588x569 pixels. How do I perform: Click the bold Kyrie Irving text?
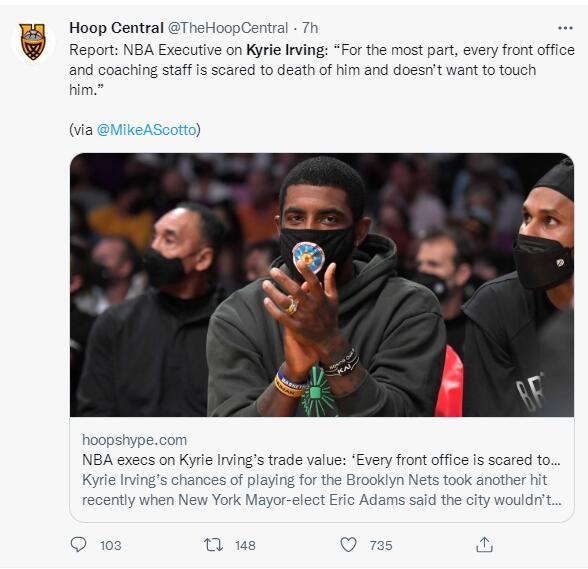point(287,50)
